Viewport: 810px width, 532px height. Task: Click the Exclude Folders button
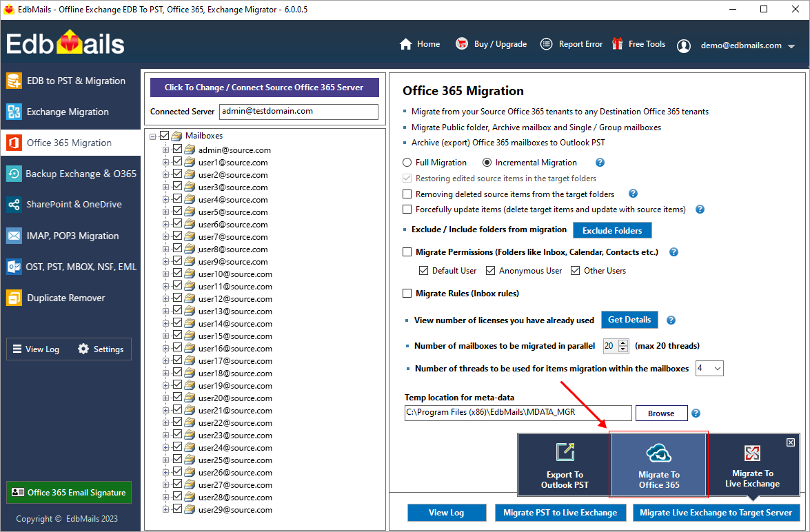pos(612,230)
